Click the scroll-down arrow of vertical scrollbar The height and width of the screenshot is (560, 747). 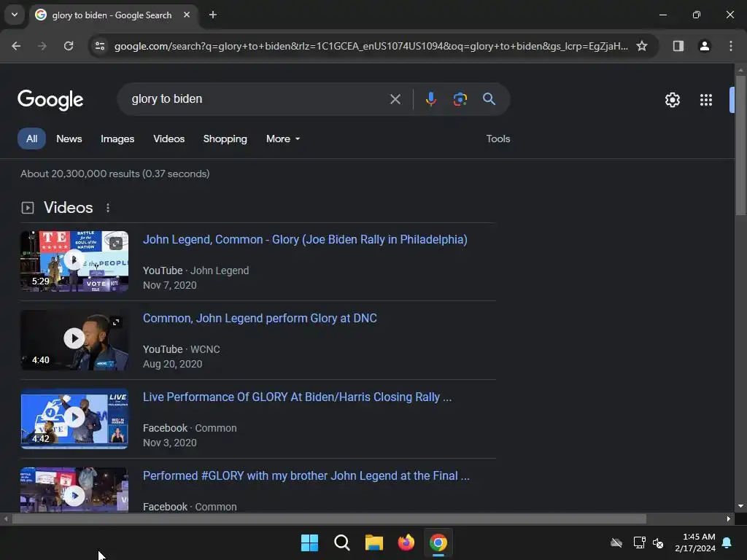[x=740, y=506]
